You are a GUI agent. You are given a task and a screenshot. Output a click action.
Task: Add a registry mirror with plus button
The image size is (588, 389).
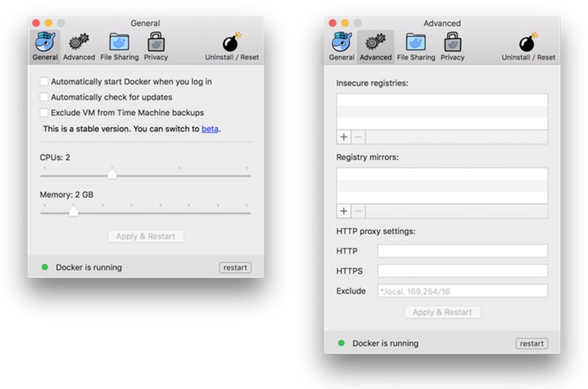tap(343, 211)
